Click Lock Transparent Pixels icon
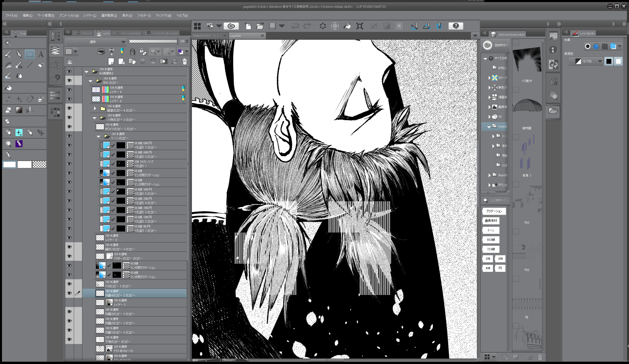The image size is (629, 364). (x=143, y=51)
